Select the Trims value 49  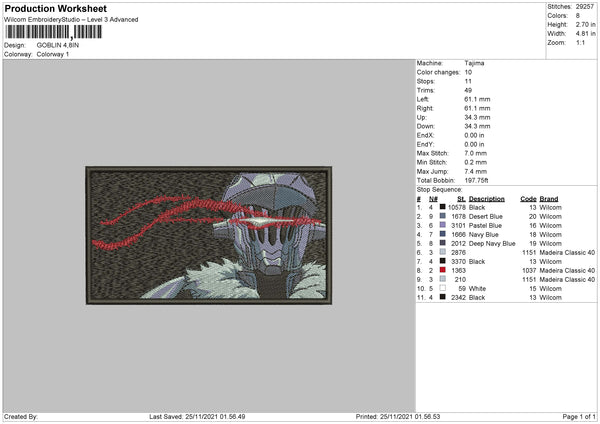(x=468, y=90)
